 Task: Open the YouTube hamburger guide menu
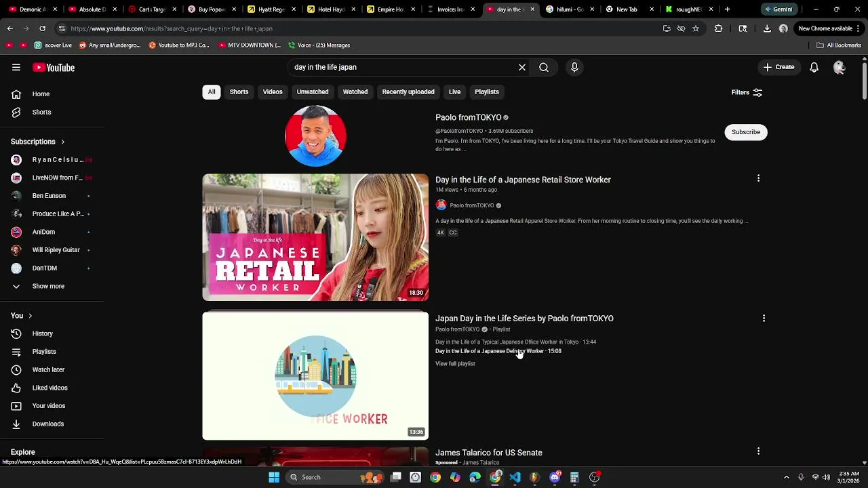click(16, 67)
